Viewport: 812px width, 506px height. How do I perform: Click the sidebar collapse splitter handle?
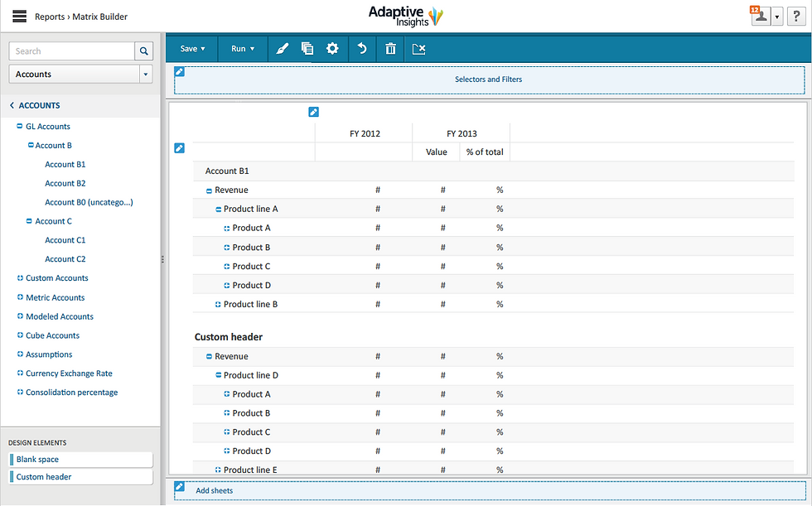click(162, 259)
